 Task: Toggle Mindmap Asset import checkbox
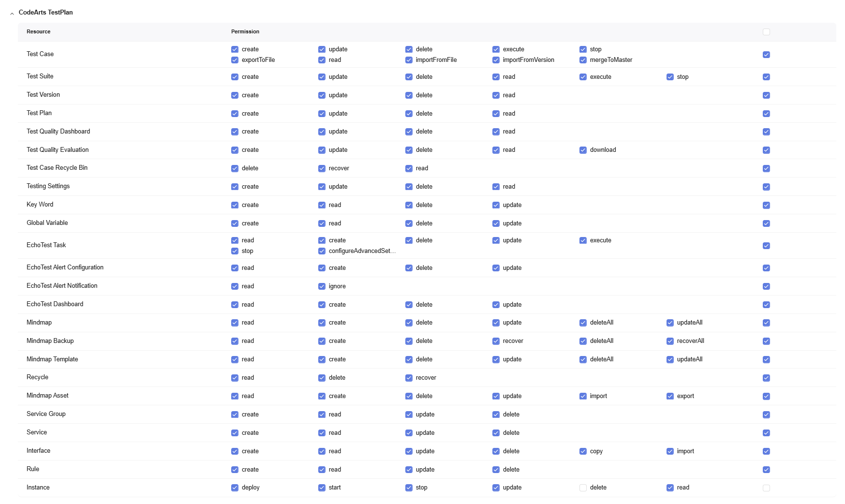(583, 396)
